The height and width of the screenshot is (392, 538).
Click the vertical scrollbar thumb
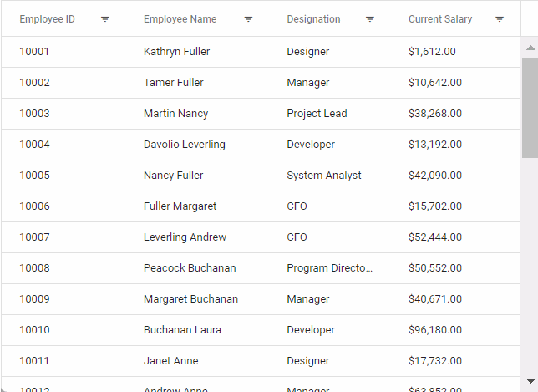530,107
